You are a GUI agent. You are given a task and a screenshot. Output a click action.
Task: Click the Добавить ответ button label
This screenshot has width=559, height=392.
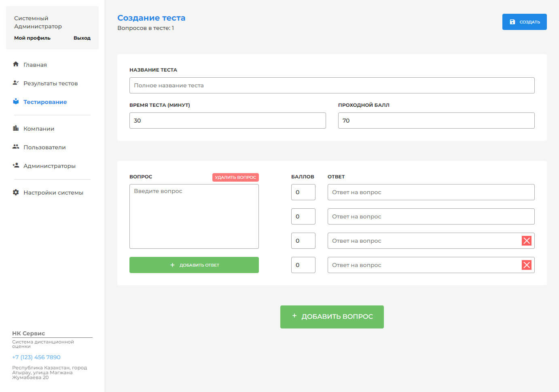199,265
